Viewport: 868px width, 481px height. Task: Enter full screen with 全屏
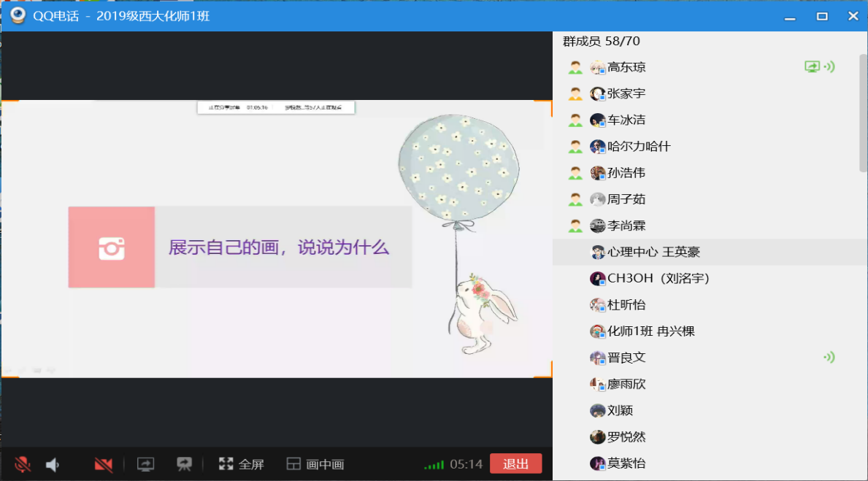click(x=242, y=464)
